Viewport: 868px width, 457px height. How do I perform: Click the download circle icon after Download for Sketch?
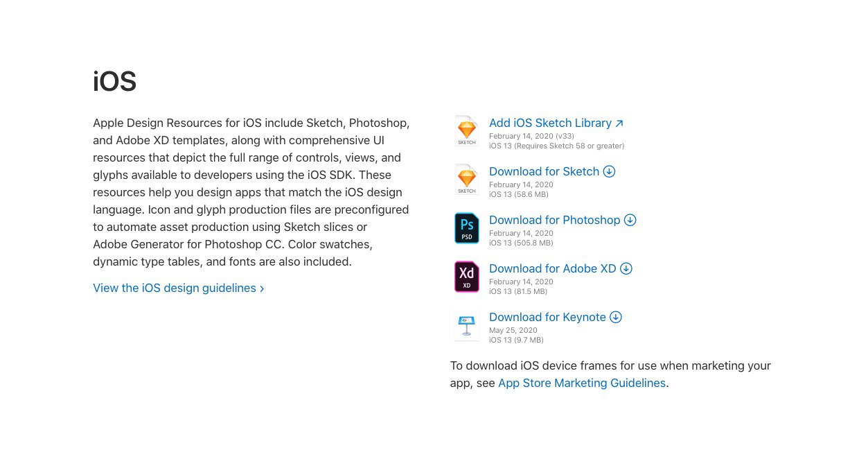click(x=610, y=171)
